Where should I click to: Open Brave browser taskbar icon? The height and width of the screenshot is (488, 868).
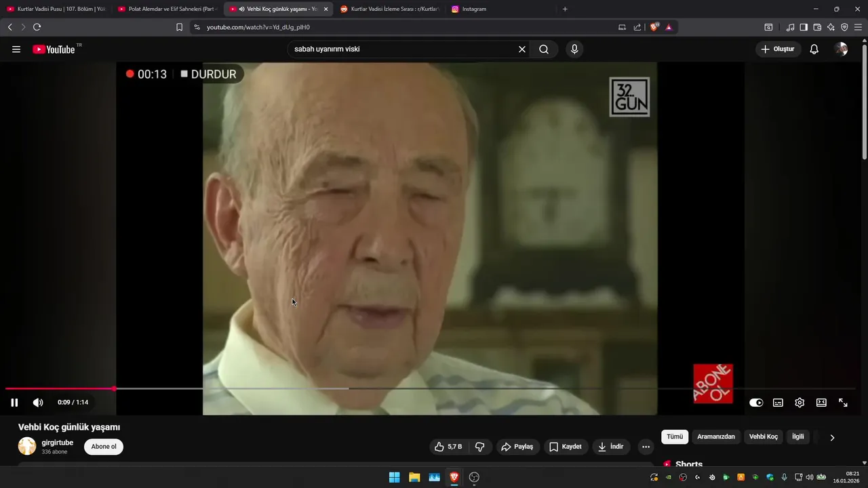click(454, 477)
